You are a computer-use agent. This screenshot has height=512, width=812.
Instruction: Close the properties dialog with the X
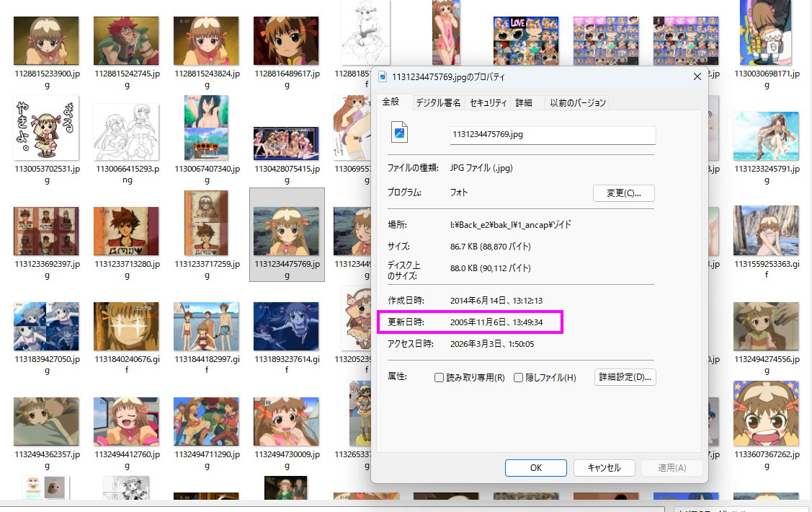(697, 76)
